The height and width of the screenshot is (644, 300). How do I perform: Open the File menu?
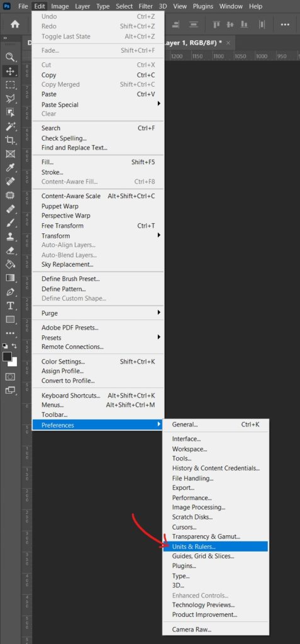[x=23, y=6]
